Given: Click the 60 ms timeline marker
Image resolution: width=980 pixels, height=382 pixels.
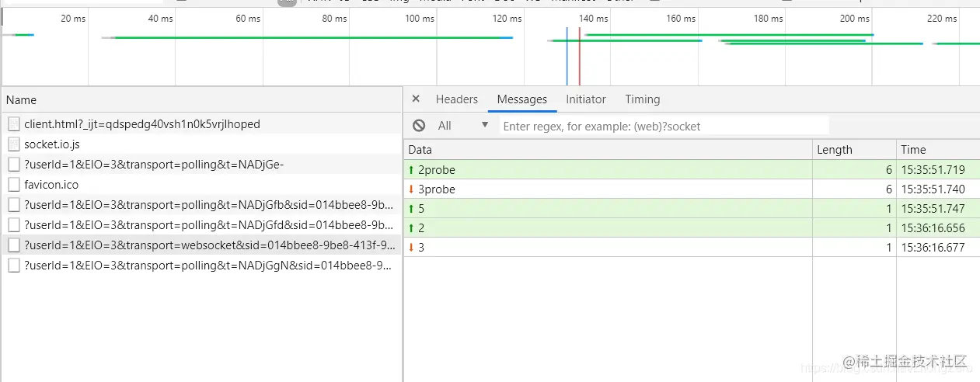Looking at the screenshot, I should click(247, 19).
